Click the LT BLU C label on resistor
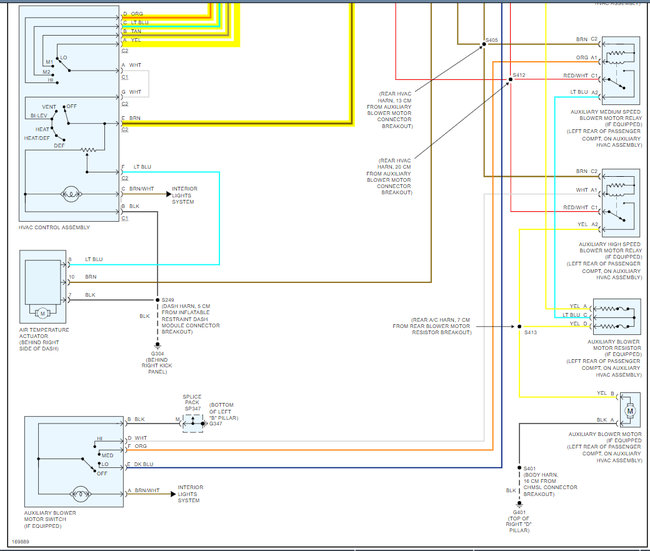This screenshot has height=551, width=650. click(x=575, y=315)
